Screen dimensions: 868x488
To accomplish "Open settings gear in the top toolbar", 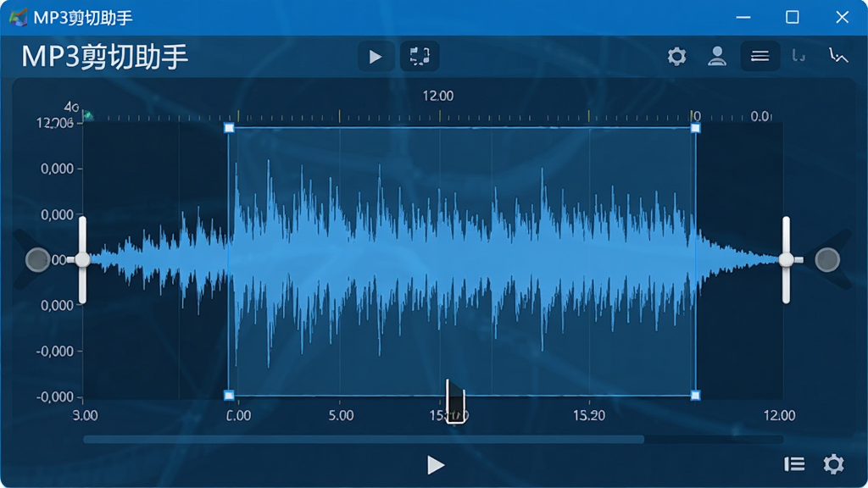I will pos(676,57).
